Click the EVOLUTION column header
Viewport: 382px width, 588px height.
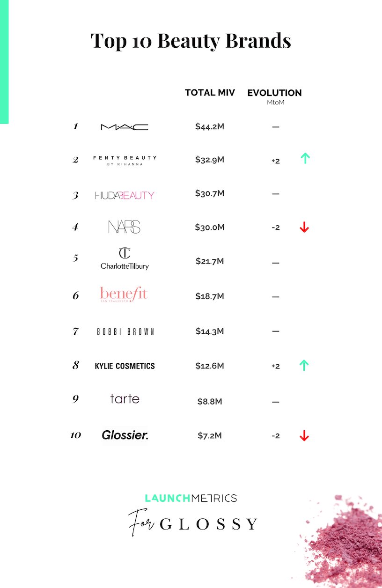[x=275, y=93]
